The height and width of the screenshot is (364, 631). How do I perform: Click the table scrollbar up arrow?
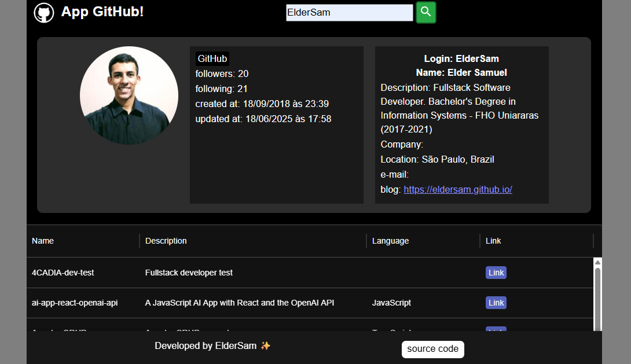point(597,262)
